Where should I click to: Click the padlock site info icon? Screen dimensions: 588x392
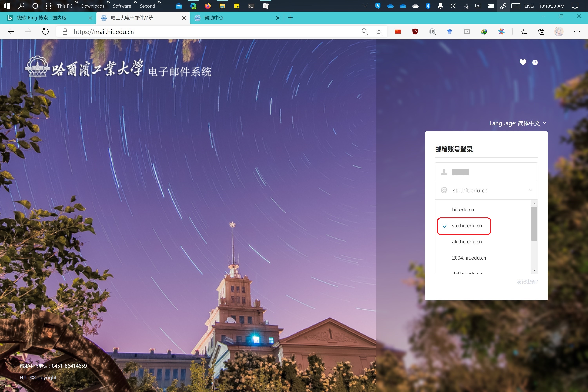pos(65,32)
